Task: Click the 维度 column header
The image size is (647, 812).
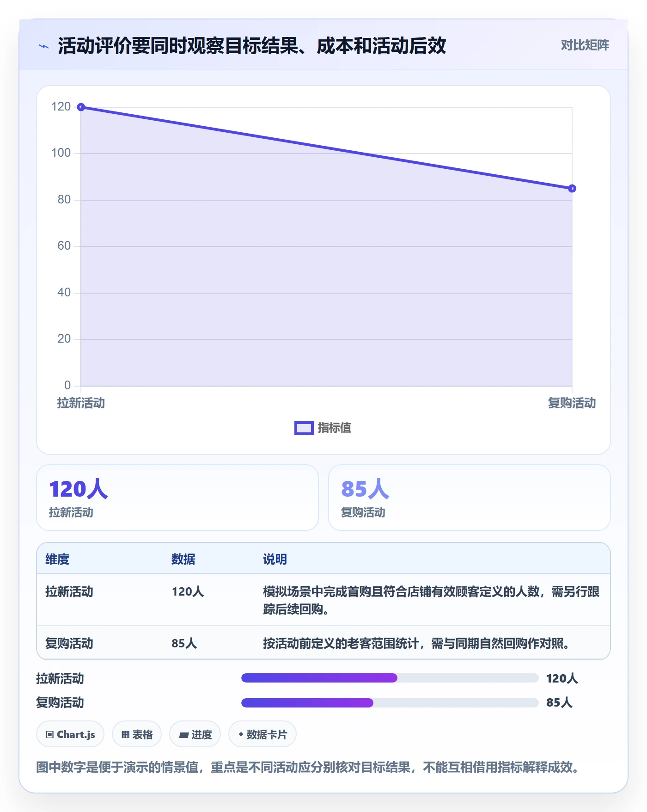Action: [x=57, y=559]
